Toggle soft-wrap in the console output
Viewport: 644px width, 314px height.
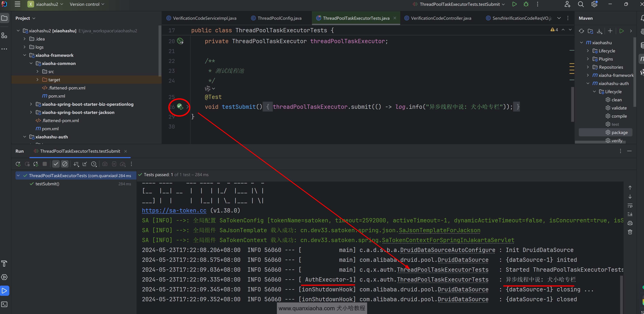pos(630,206)
